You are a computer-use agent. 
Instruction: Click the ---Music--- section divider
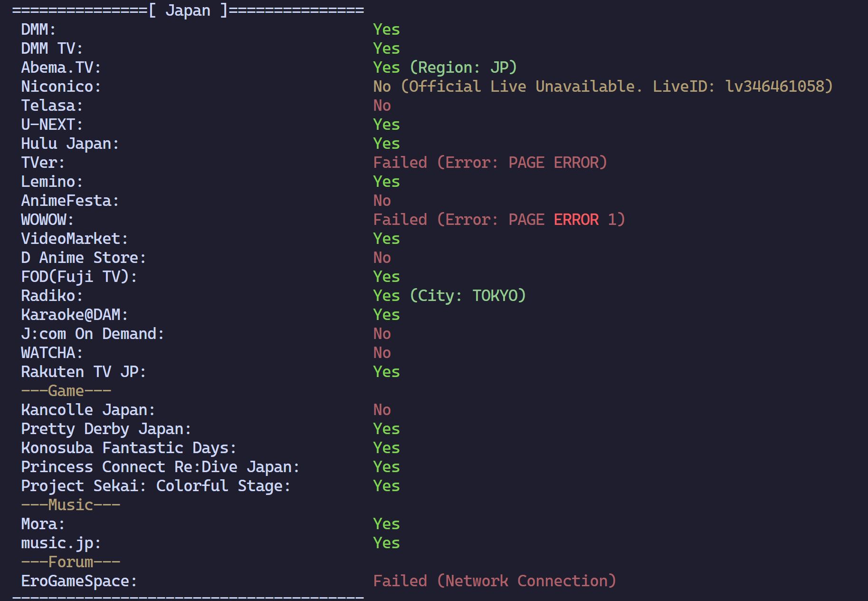coord(70,505)
